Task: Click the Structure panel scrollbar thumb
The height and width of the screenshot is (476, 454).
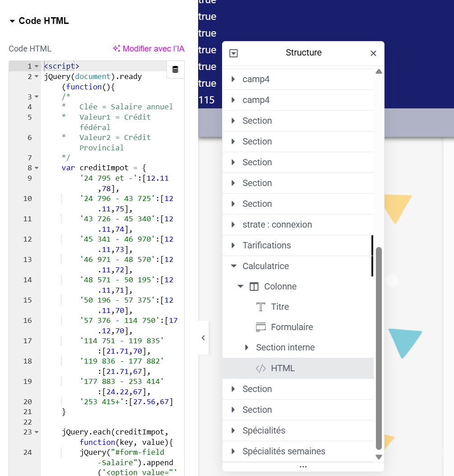Action: click(379, 348)
